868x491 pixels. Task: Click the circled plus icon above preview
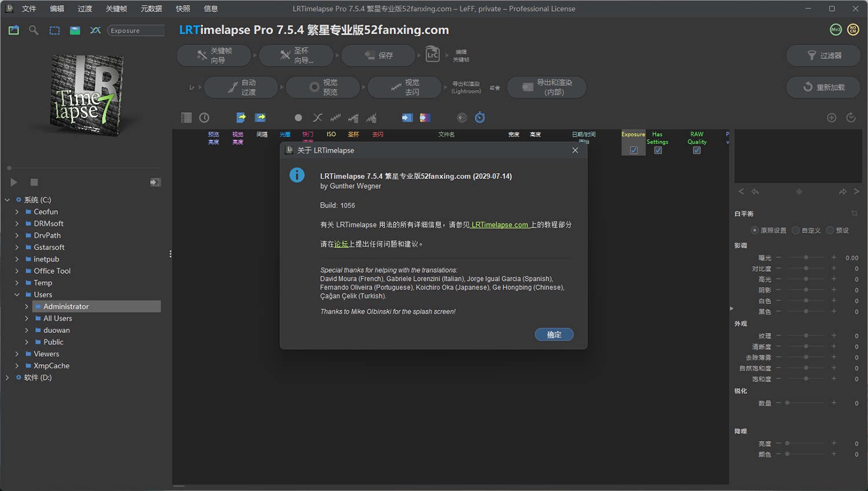pos(832,118)
